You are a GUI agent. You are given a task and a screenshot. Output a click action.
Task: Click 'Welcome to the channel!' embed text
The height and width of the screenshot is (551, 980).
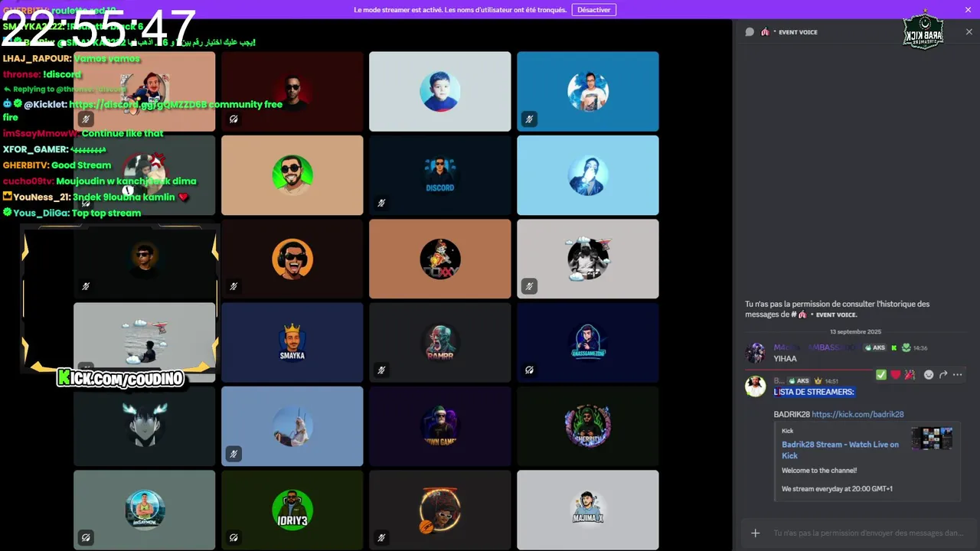point(819,471)
